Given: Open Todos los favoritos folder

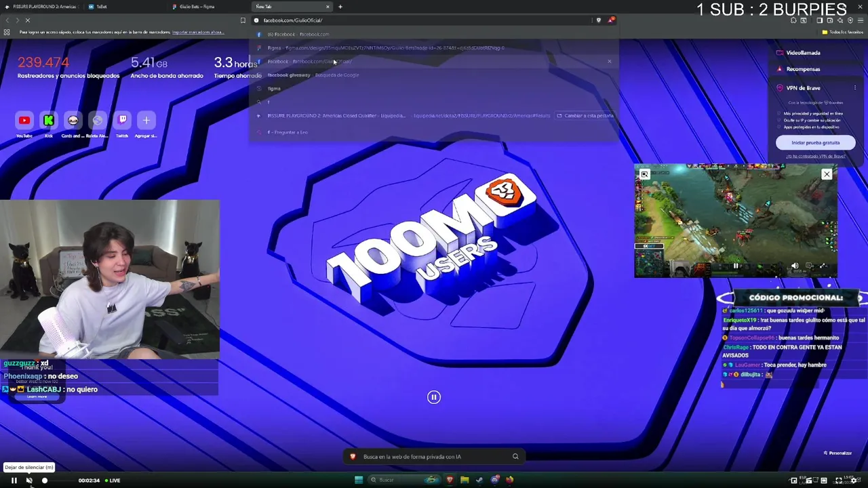Looking at the screenshot, I should pyautogui.click(x=843, y=32).
